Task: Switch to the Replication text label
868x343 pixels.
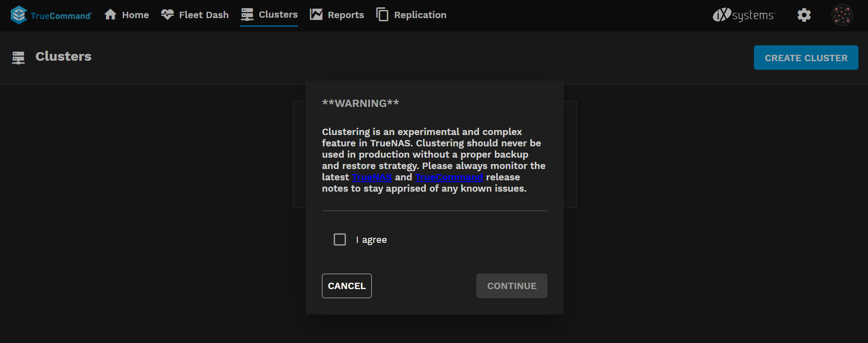Action: click(420, 15)
